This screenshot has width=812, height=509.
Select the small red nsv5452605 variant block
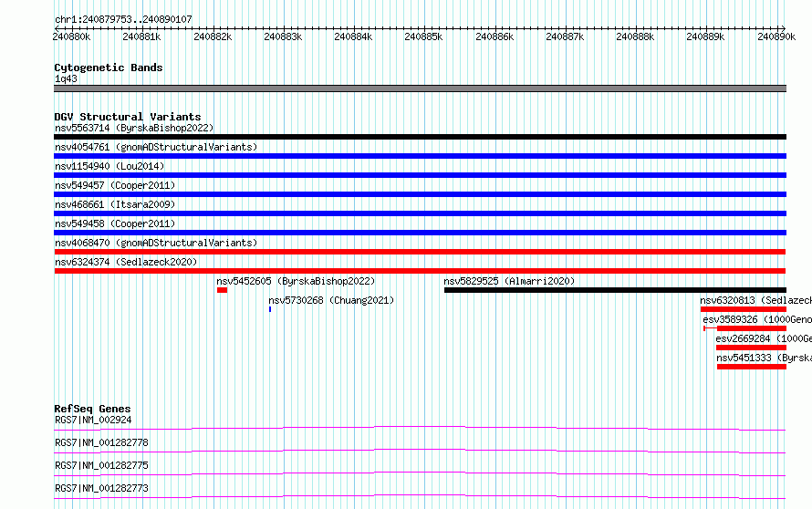pyautogui.click(x=223, y=290)
